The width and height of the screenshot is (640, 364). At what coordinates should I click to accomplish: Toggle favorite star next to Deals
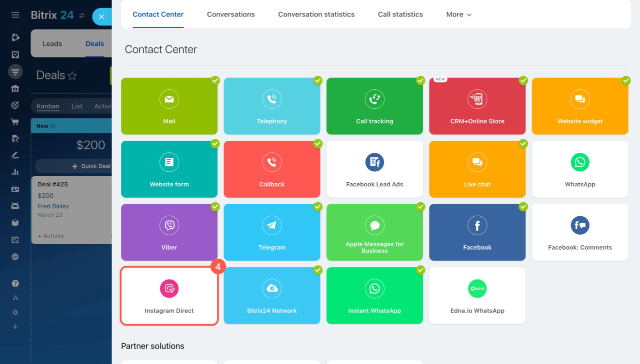72,76
